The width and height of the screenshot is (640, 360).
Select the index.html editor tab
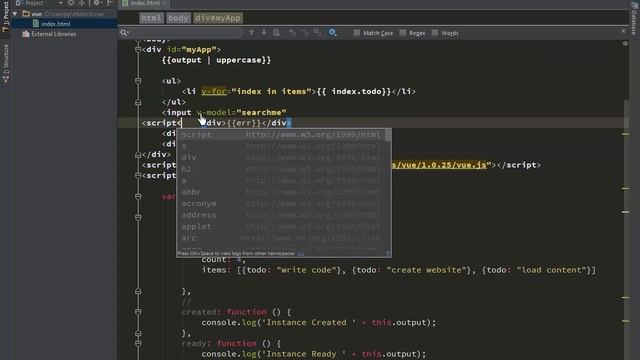144,3
